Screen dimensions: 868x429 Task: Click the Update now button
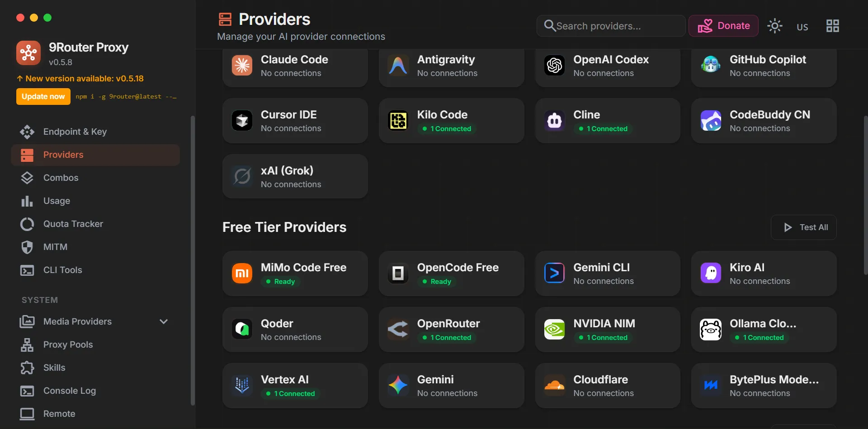(43, 96)
